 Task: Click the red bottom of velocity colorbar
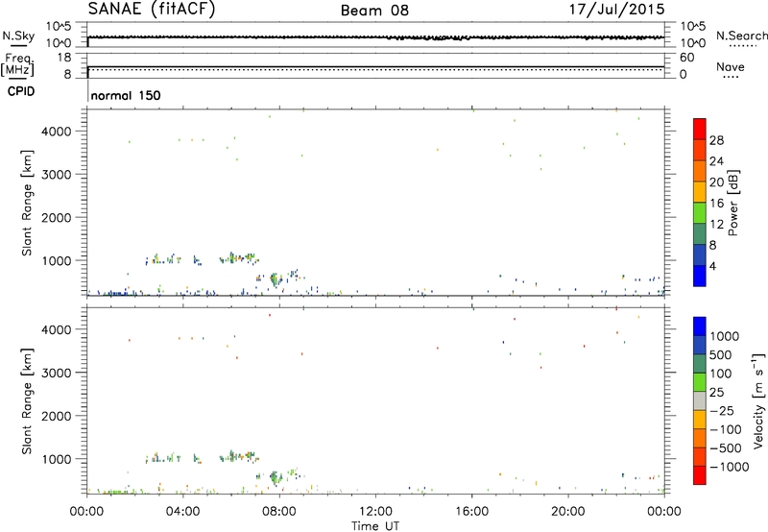pos(700,475)
